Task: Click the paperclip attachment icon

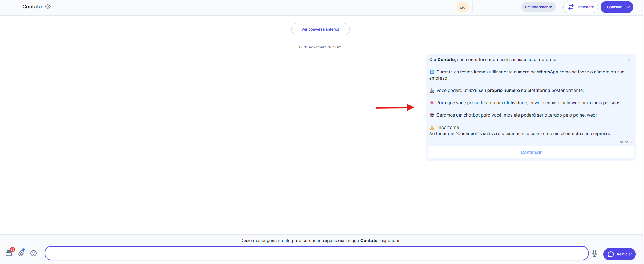Action: [21, 253]
